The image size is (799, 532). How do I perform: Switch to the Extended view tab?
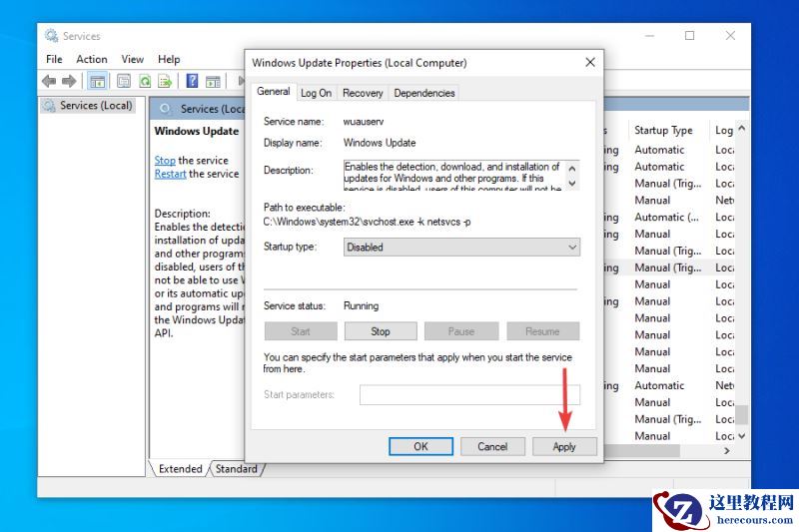tap(181, 469)
